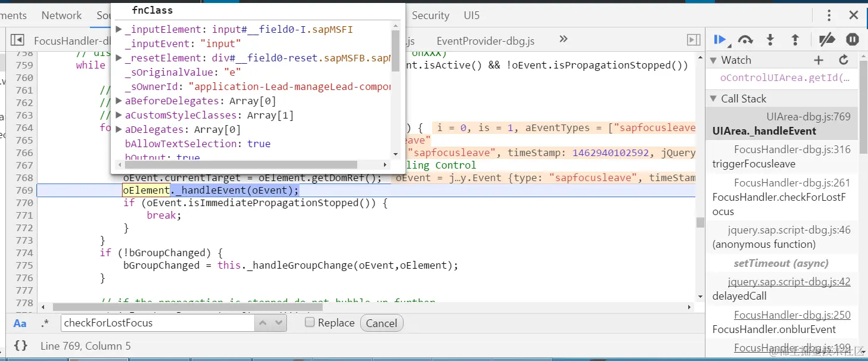Image resolution: width=868 pixels, height=361 pixels.
Task: Switch to the Security tab
Action: pos(430,15)
